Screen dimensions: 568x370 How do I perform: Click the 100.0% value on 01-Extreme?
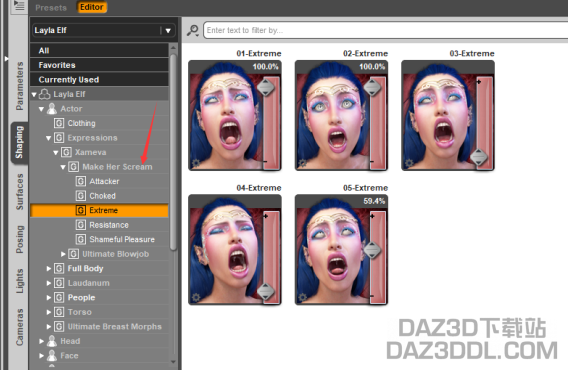pyautogui.click(x=265, y=67)
